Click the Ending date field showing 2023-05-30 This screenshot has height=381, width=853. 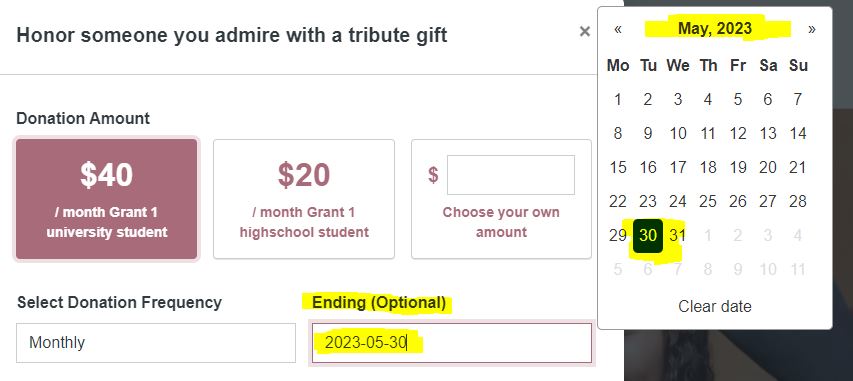point(452,343)
